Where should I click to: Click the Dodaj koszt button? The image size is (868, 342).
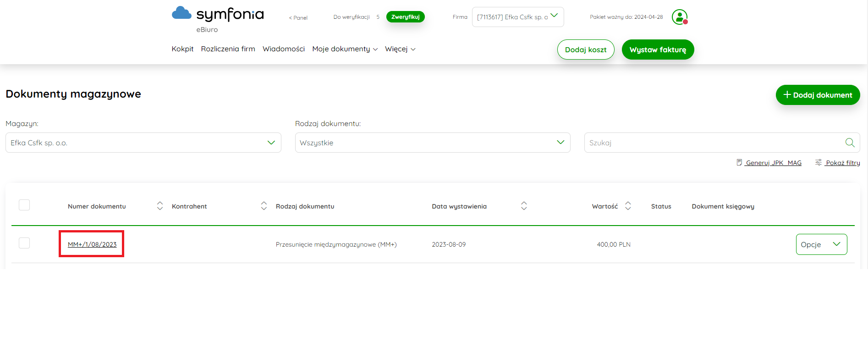click(586, 50)
